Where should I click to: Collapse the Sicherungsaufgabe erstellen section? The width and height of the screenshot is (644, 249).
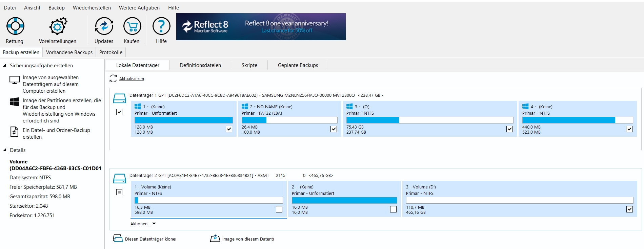tap(5, 65)
